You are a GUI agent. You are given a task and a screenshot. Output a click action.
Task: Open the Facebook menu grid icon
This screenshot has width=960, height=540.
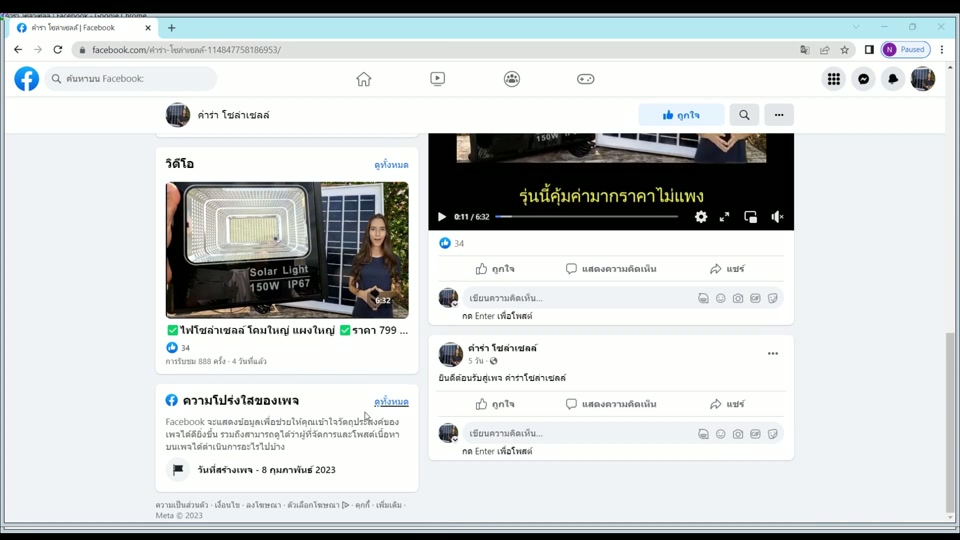tap(834, 79)
